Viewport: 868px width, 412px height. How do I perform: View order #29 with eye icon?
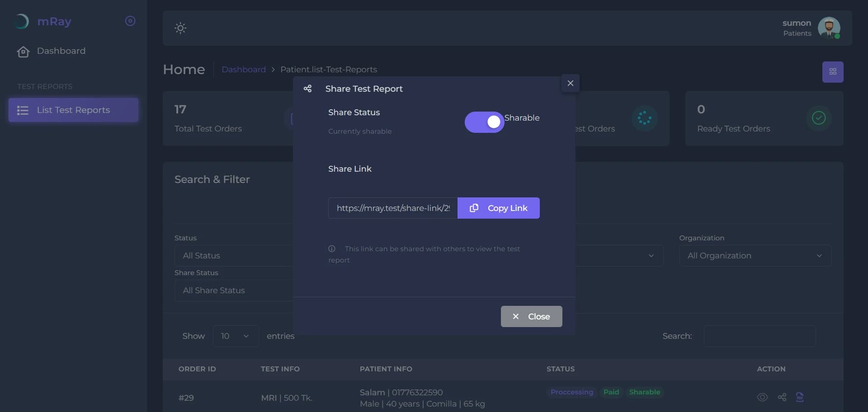click(762, 397)
